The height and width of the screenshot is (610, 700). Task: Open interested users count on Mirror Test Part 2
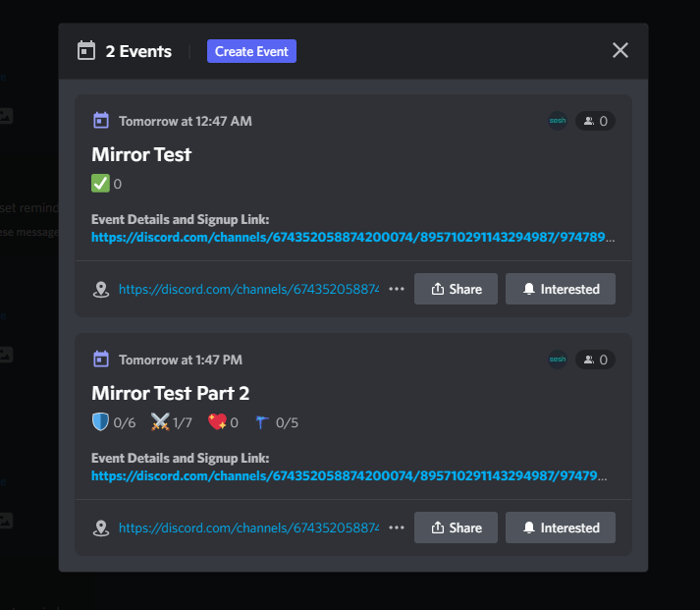tap(595, 360)
